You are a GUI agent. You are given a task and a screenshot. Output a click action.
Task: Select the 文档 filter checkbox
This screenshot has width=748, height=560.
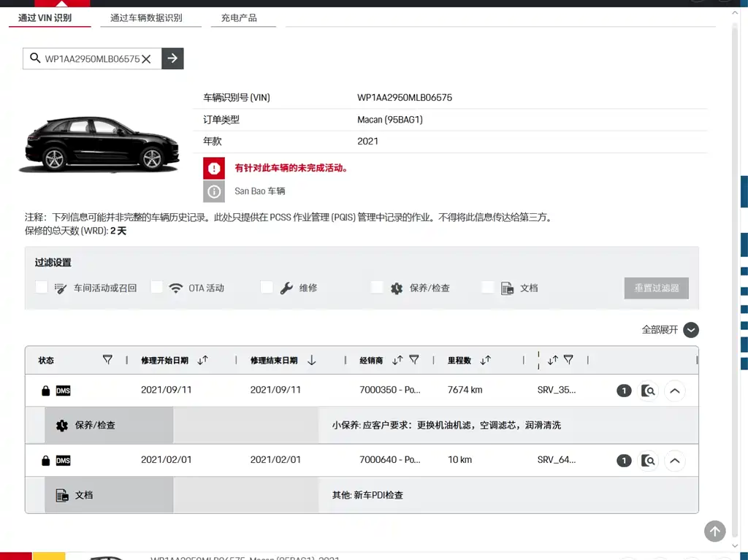[x=487, y=287]
